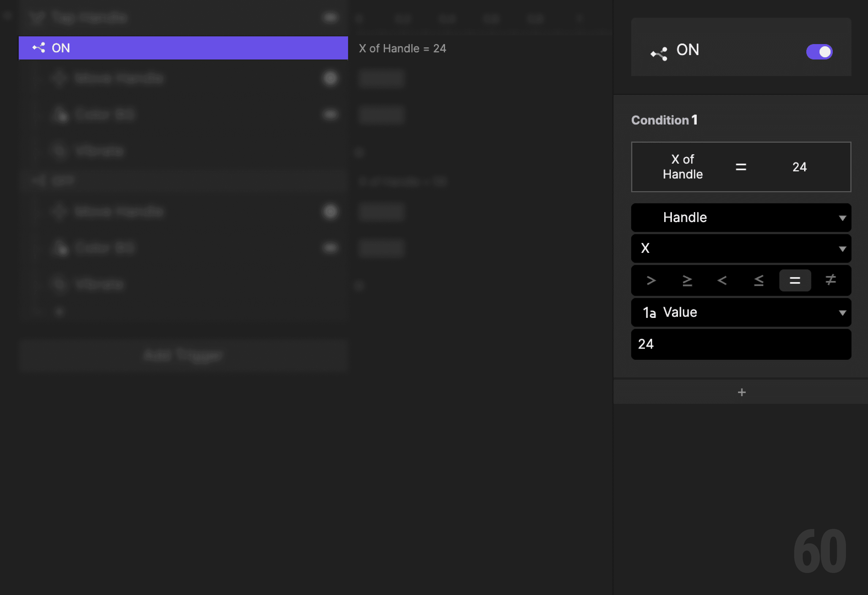The height and width of the screenshot is (595, 868).
Task: Click the X of Handle = 24 summary
Action: pyautogui.click(x=403, y=48)
